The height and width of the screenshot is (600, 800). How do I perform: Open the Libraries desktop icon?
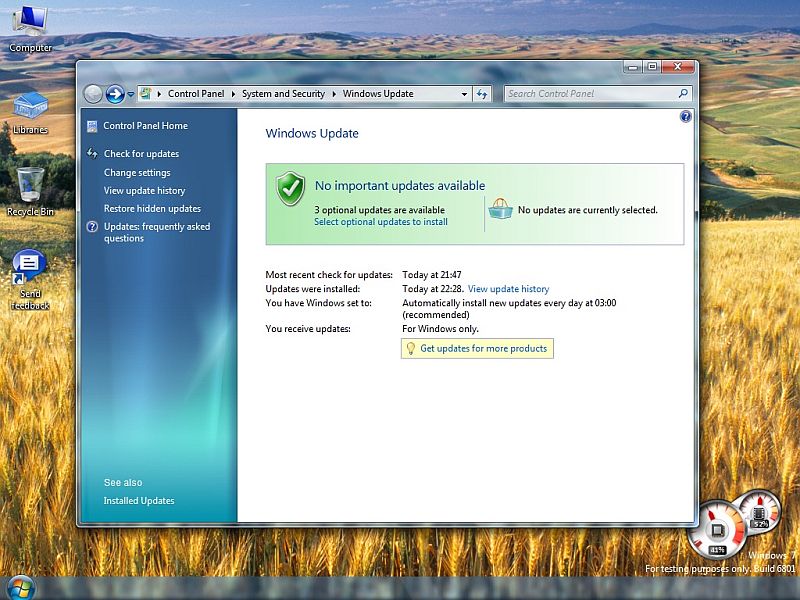pyautogui.click(x=30, y=113)
